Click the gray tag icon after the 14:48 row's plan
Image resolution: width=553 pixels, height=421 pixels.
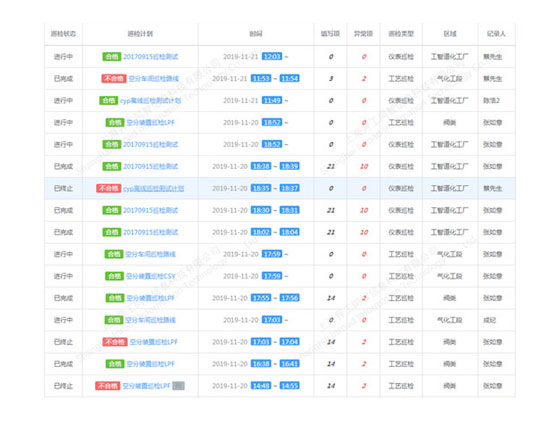pyautogui.click(x=178, y=386)
